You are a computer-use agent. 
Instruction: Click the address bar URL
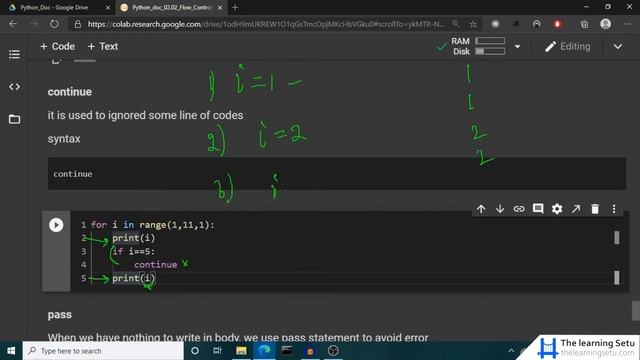[x=266, y=24]
